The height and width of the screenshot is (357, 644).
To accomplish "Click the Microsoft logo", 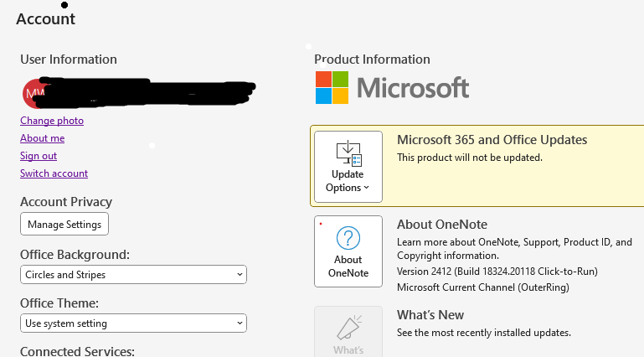I will tap(392, 87).
